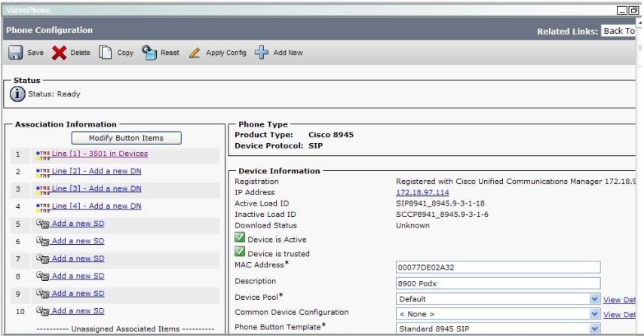
Task: Toggle the Device is trusted checkbox
Action: click(x=240, y=252)
